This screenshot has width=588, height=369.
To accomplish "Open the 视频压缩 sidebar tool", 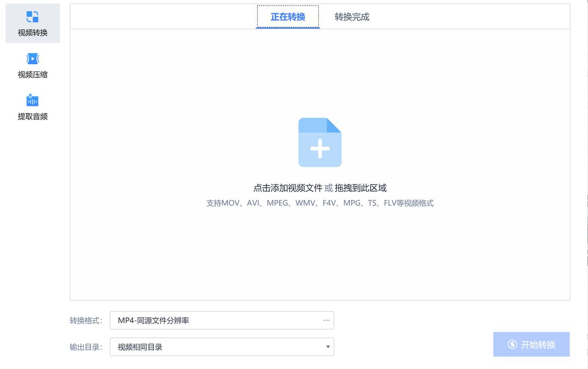I will [33, 65].
